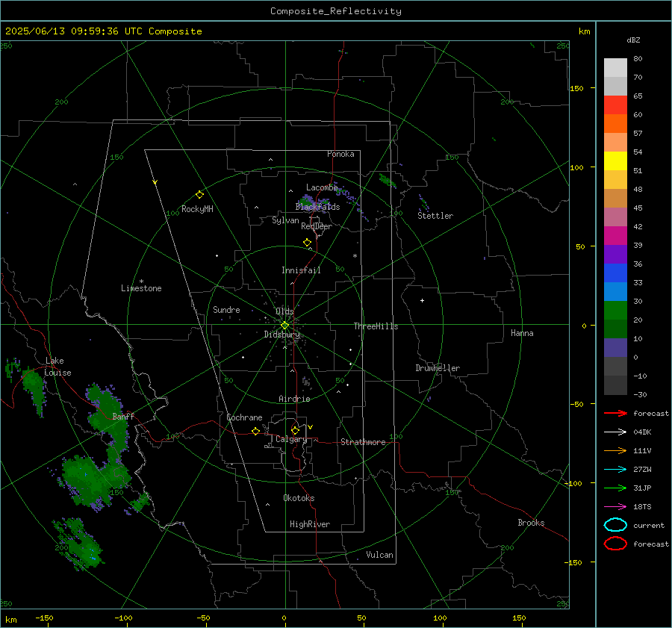The width and height of the screenshot is (672, 628).
Task: Click the orange 111V arrow legend icon
Action: click(x=615, y=450)
